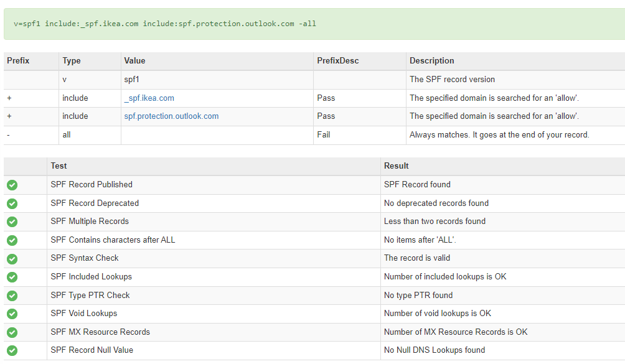Click the check icon for SPF Void Lookups
Image resolution: width=625 pixels, height=364 pixels.
point(12,314)
